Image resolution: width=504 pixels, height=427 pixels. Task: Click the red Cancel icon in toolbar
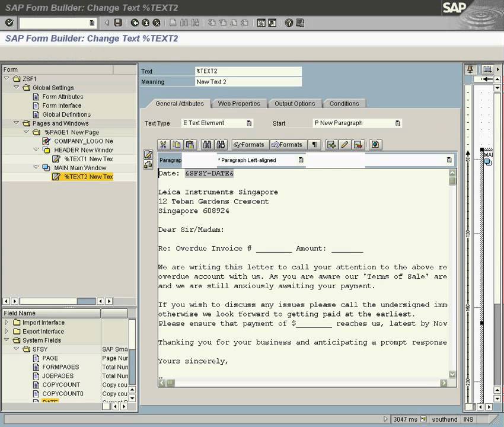(157, 23)
